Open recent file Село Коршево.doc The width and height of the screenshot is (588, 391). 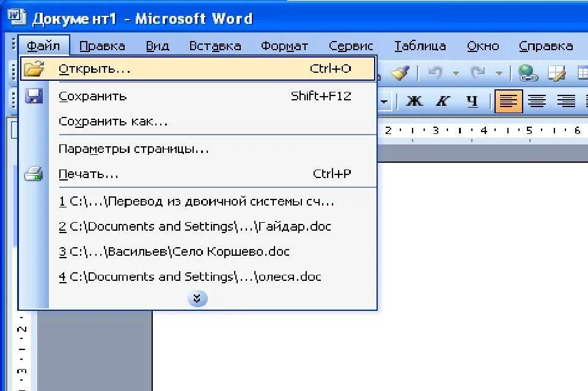tap(197, 251)
